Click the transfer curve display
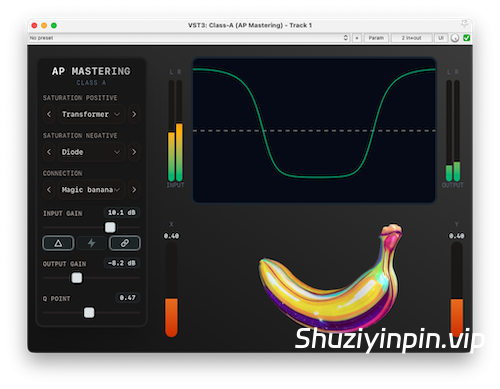 coord(314,130)
